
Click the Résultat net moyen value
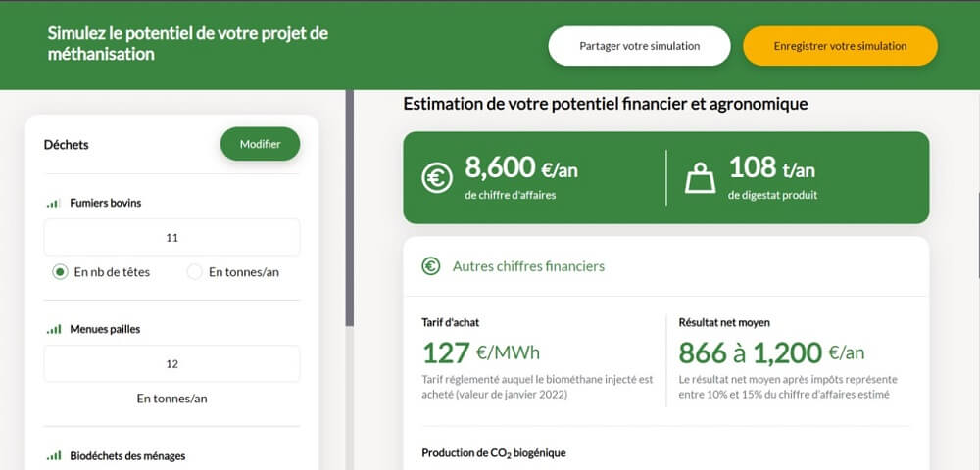(x=771, y=352)
